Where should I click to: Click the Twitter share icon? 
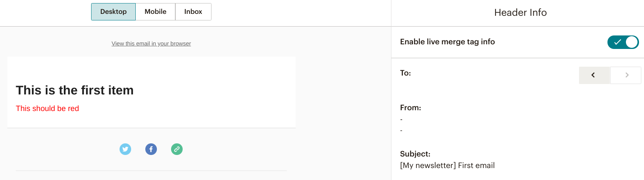[125, 149]
